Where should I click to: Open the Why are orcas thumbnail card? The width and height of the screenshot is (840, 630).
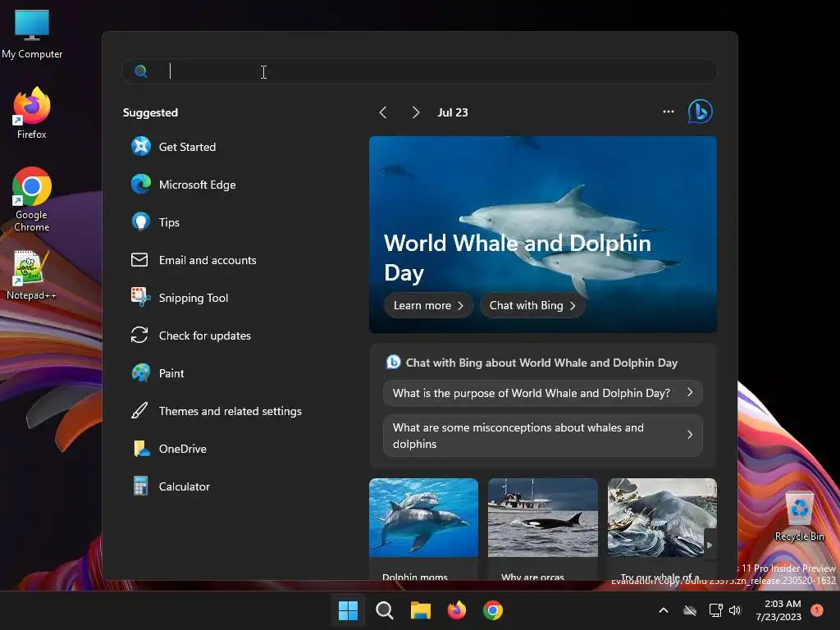543,529
